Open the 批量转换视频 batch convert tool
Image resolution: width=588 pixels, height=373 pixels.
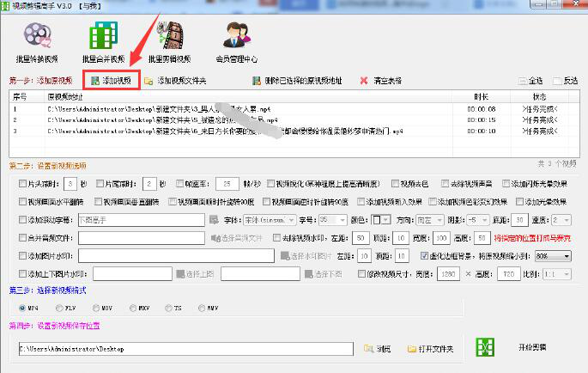click(x=37, y=42)
